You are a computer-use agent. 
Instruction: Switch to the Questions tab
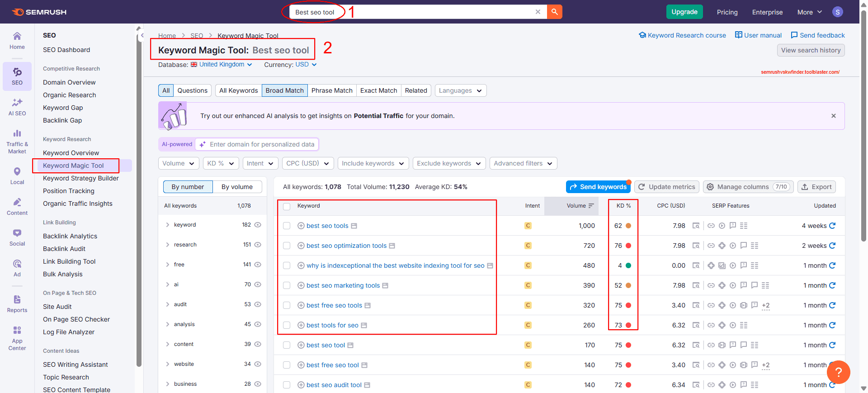[x=192, y=90]
